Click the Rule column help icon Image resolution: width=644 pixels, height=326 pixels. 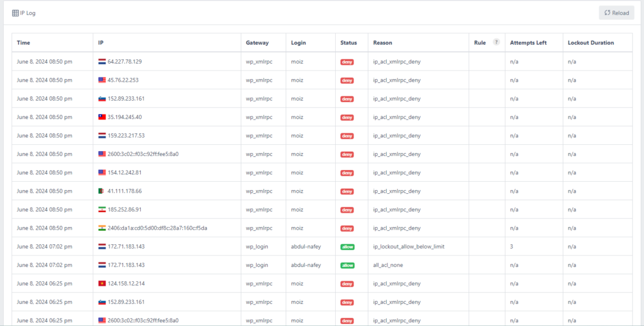pos(496,42)
